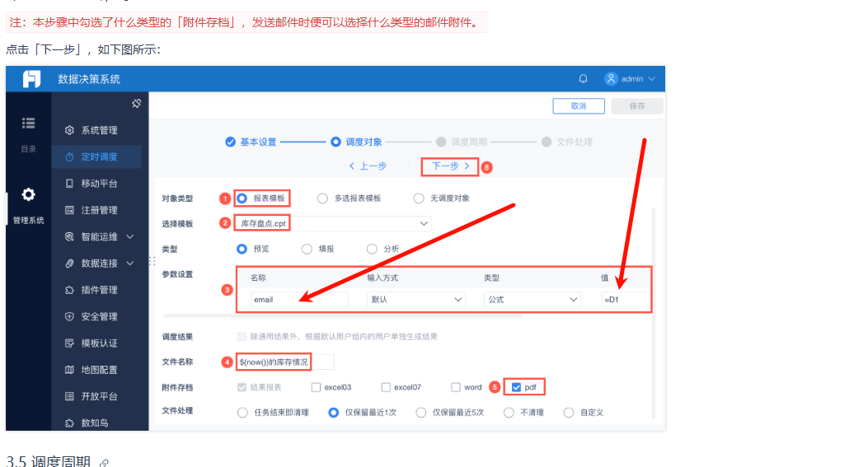
Task: Click the sidebar resize handle dots
Action: (x=152, y=261)
